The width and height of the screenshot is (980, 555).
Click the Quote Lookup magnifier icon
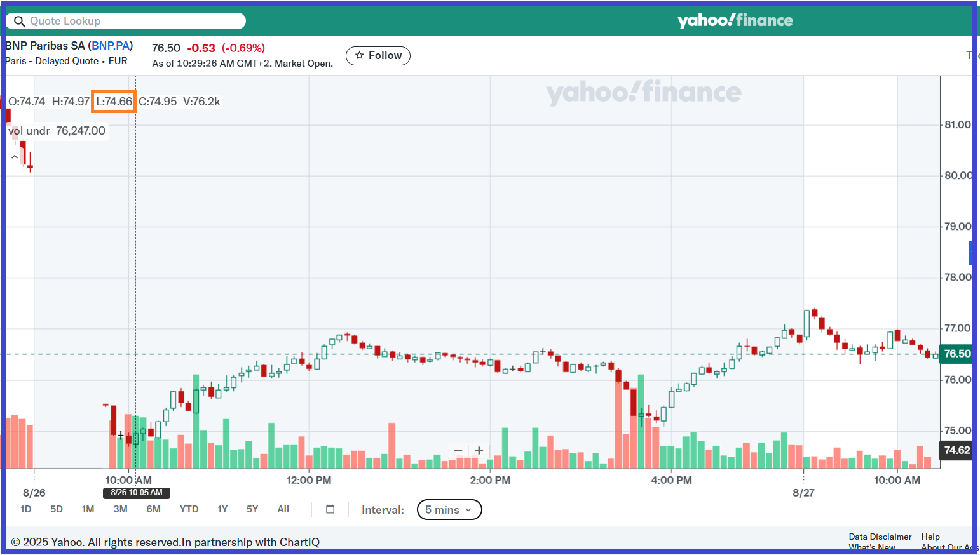coord(20,22)
